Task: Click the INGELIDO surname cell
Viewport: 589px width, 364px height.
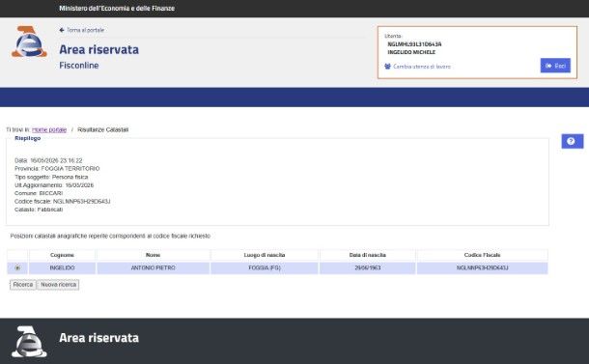Action: pos(62,268)
